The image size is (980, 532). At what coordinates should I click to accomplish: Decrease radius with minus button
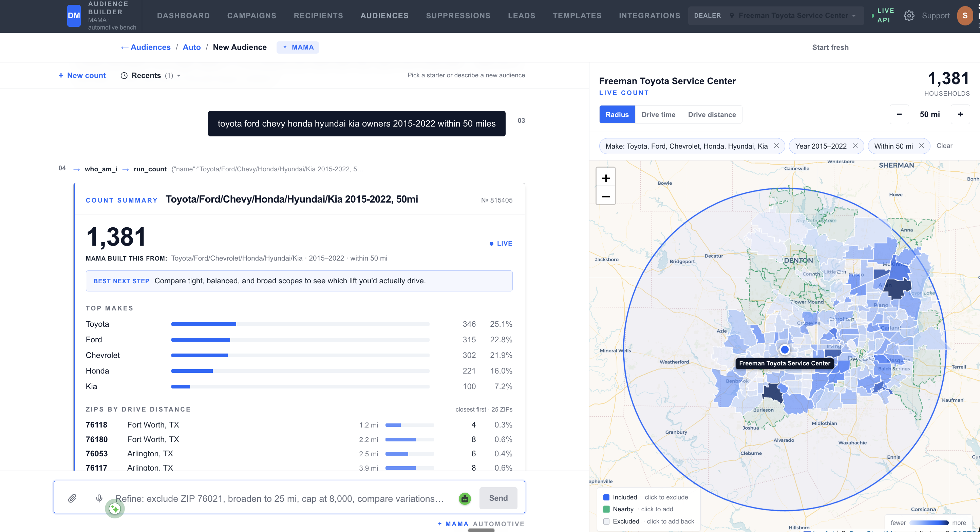[x=899, y=114]
